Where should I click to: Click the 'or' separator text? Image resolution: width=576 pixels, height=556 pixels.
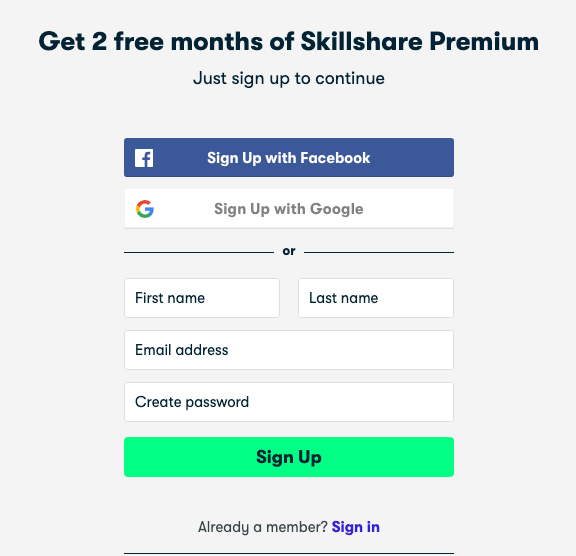click(289, 251)
